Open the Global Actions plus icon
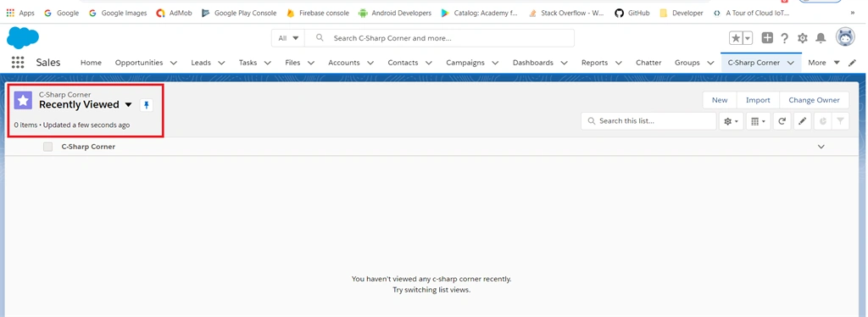The image size is (868, 317). click(x=767, y=37)
